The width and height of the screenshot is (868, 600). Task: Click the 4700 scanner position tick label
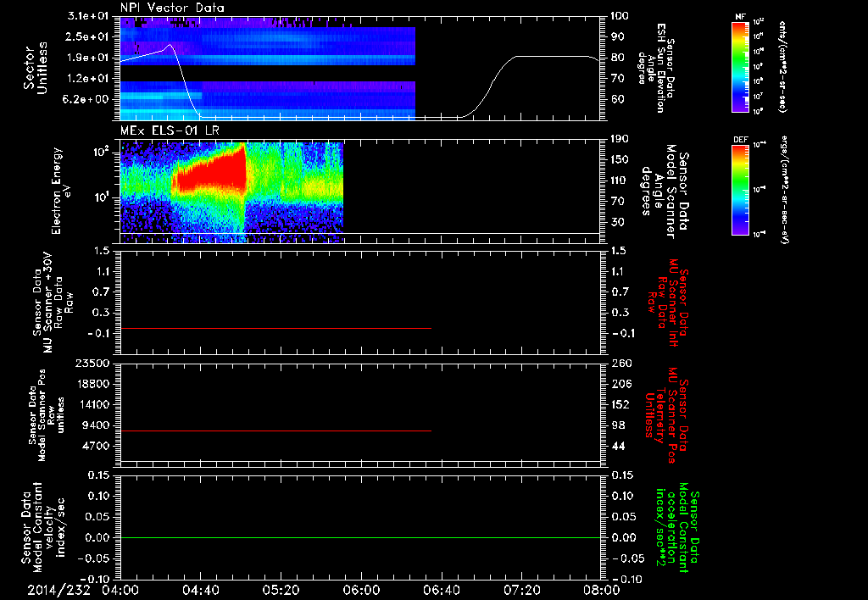(97, 446)
